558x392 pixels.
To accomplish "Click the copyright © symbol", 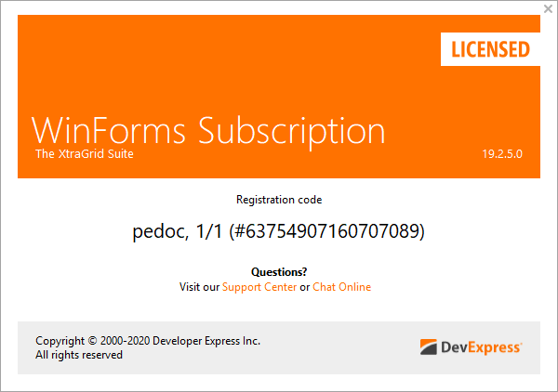I will point(92,341).
